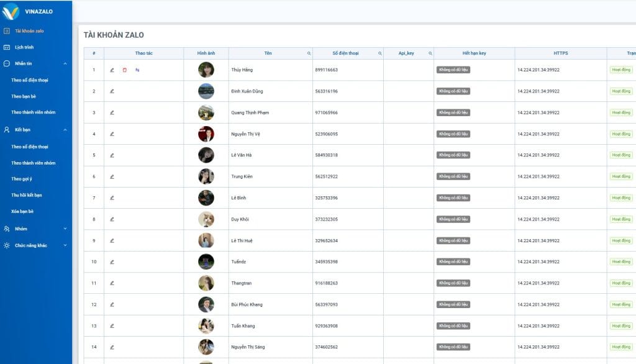Edit the Lê Văn Hà account row
The image size is (636, 364).
click(112, 155)
